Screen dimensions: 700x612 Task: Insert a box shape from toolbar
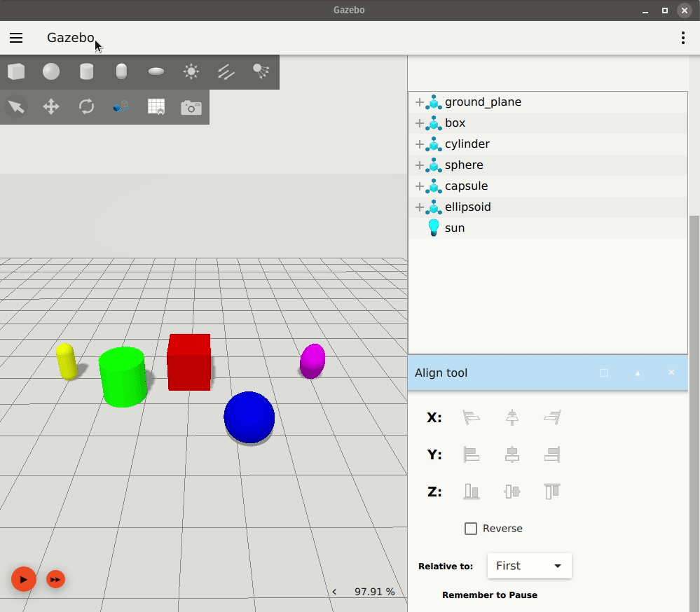(16, 71)
